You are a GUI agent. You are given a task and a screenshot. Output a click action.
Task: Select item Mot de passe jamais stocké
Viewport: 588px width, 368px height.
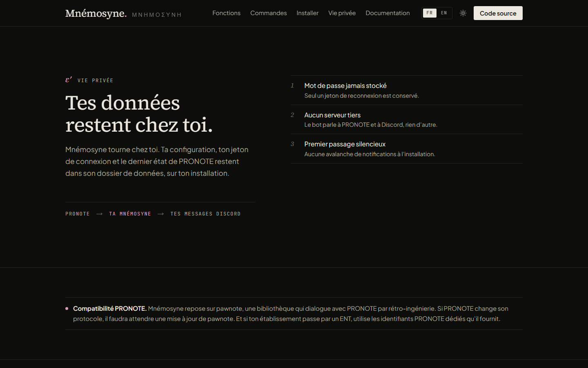tap(345, 85)
